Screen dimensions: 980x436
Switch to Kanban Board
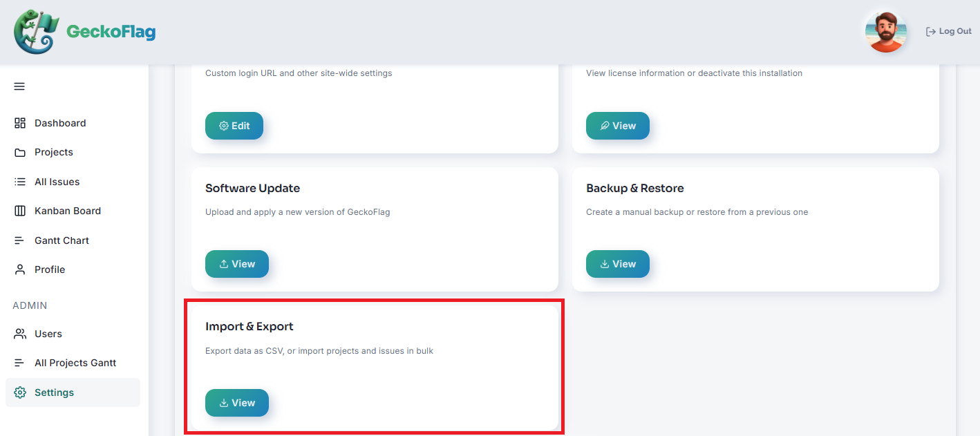pos(73,211)
